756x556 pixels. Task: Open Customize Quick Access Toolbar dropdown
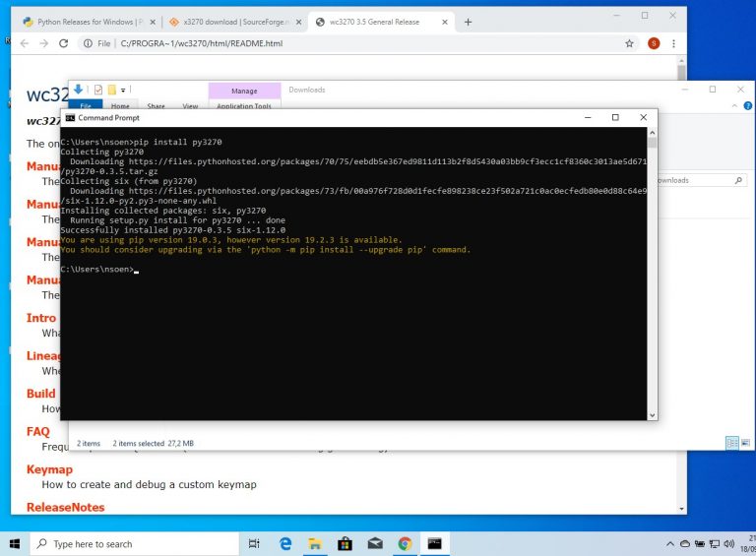click(124, 90)
